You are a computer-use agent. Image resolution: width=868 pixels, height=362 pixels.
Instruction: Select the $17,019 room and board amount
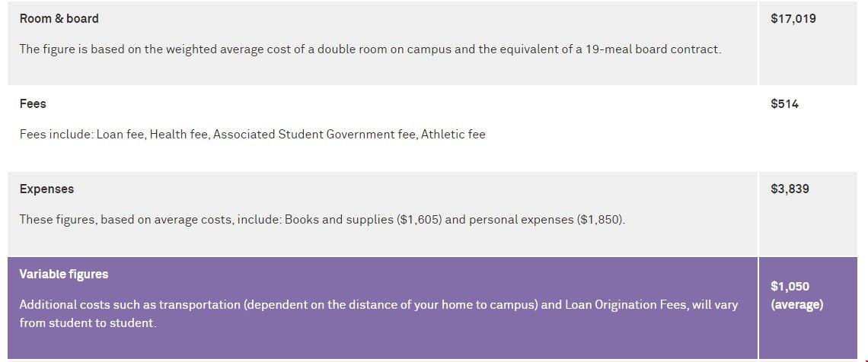[x=793, y=19]
